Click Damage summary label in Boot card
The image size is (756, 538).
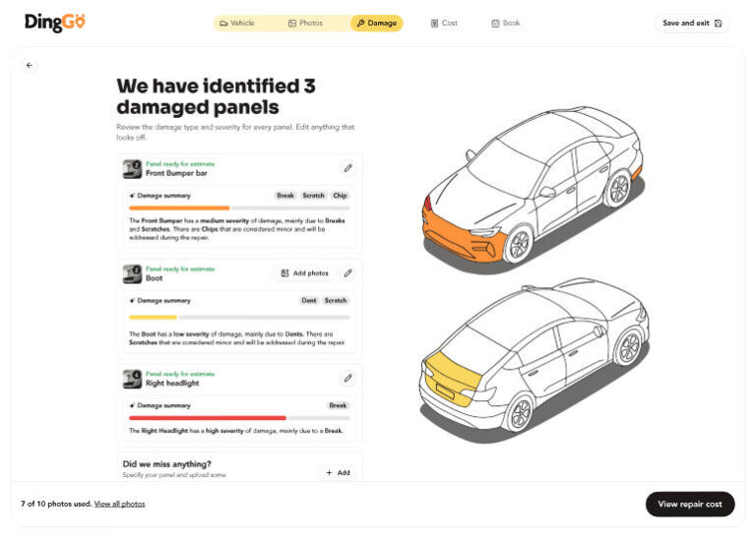pos(164,301)
